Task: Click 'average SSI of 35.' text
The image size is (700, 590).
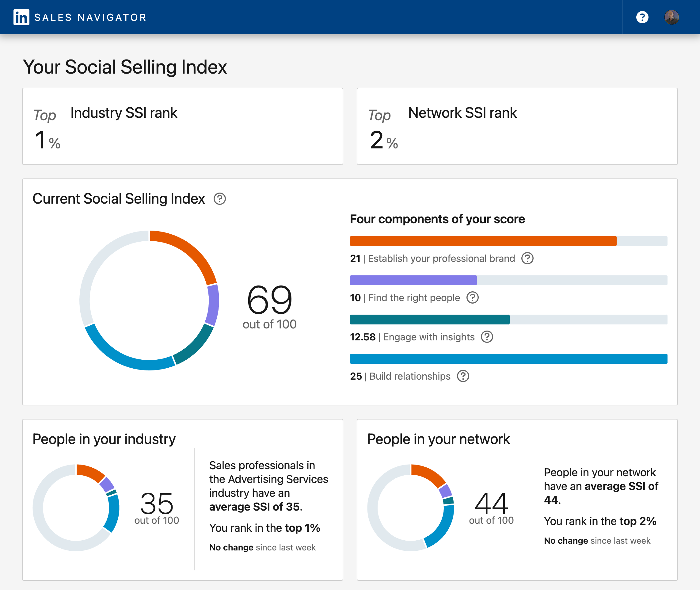Action: click(256, 507)
